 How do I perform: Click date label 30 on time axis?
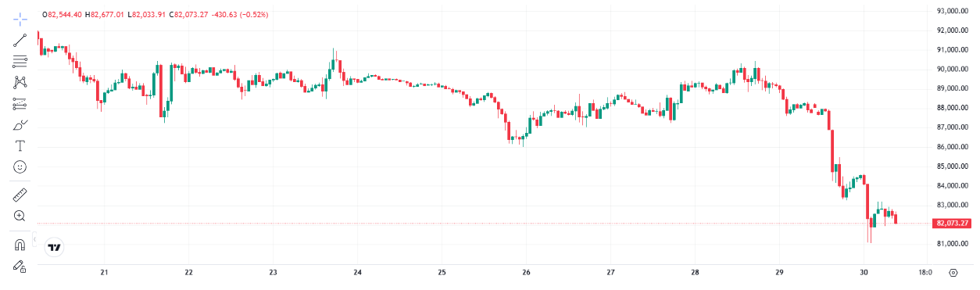864,273
